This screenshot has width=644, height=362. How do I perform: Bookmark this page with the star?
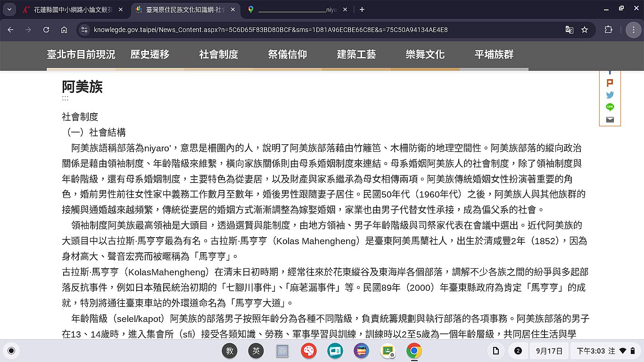585,30
